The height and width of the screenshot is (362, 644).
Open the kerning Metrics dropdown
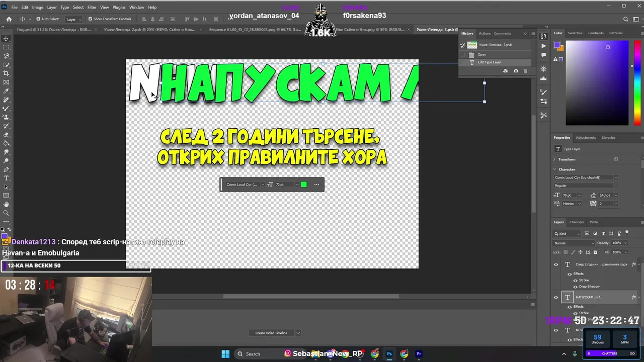click(x=579, y=204)
